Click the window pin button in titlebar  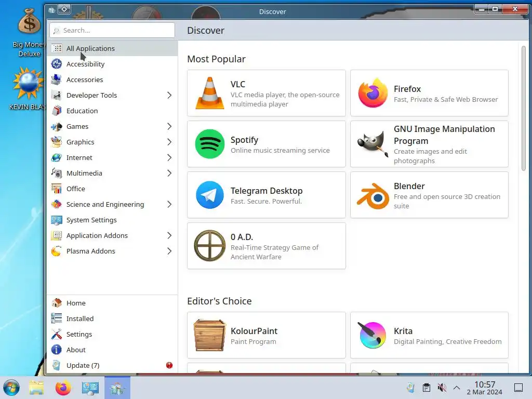coord(64,9)
